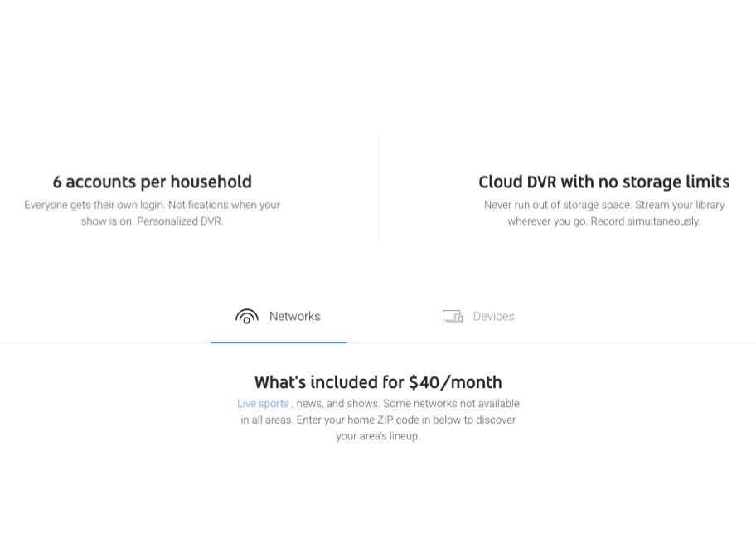Click 'Never run out of storage space' text
The width and height of the screenshot is (756, 558).
coord(557,205)
